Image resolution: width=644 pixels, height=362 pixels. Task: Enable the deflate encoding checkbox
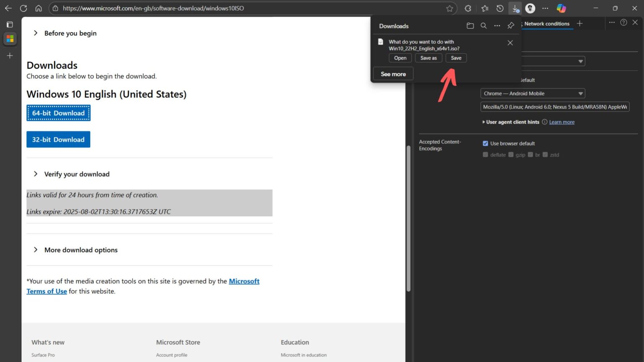coord(486,155)
